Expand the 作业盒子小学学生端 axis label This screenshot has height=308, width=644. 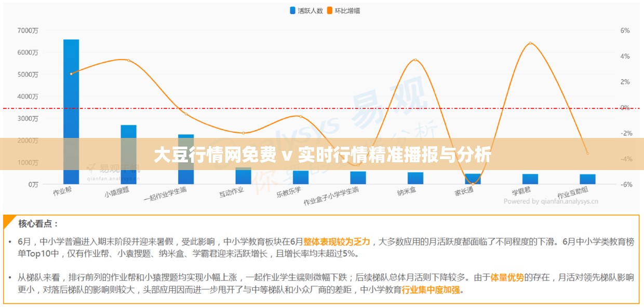[330, 198]
